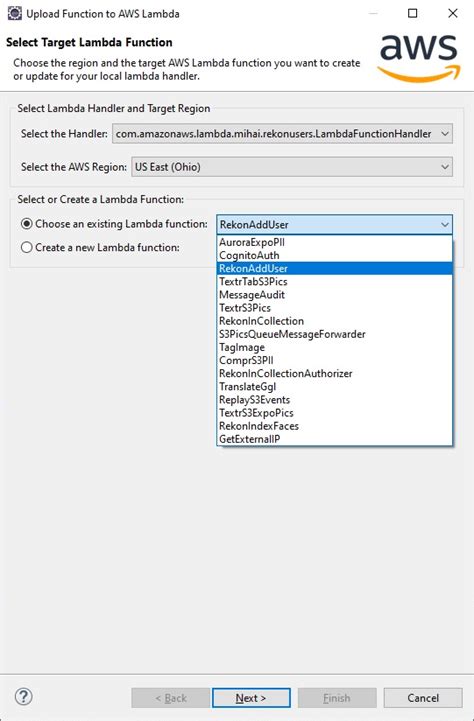Choose TextrS3ExpoPics in the list

pos(335,413)
